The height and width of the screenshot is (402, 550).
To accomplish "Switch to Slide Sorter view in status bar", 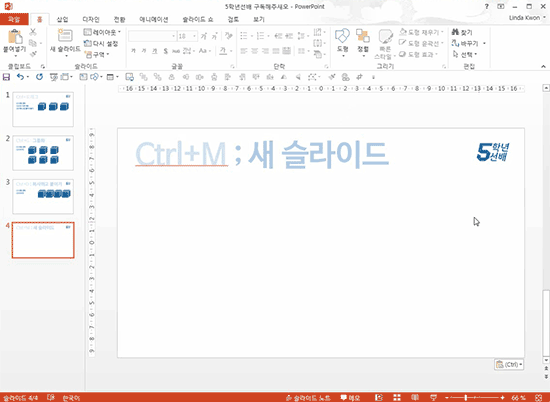I will (397, 397).
